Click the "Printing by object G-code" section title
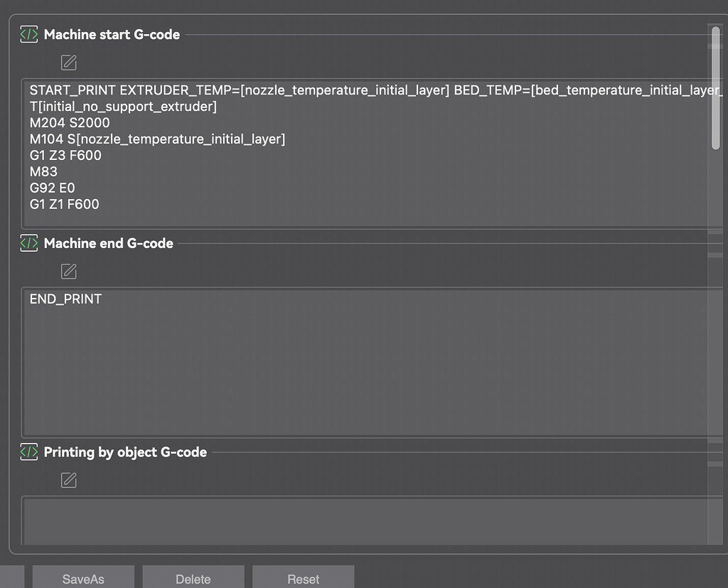The height and width of the screenshot is (588, 728). (125, 452)
